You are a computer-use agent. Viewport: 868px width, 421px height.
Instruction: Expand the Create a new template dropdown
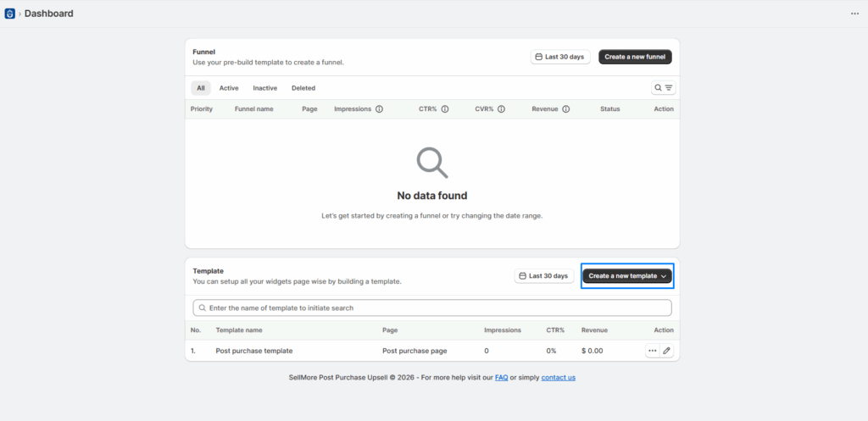coord(627,276)
